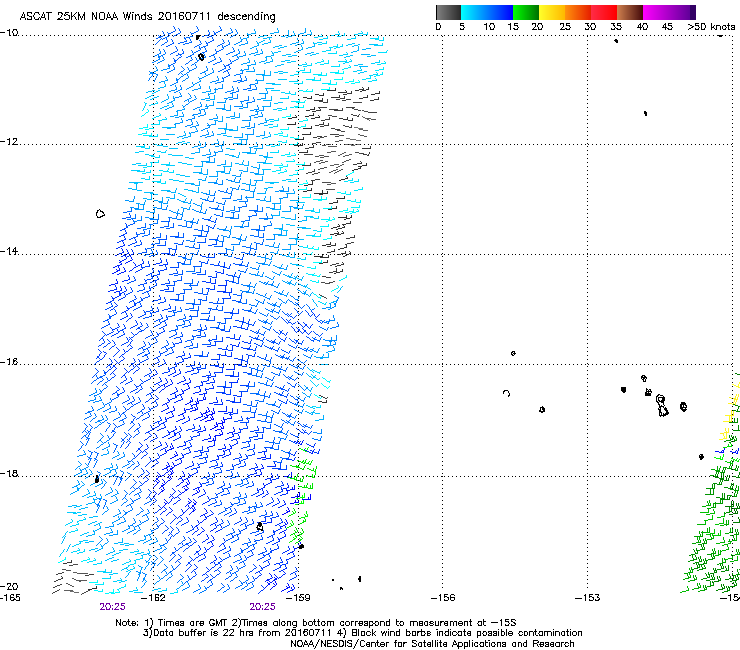Click the '-14' latitude axis label
Viewport: 740px width, 650px height.
click(9, 251)
